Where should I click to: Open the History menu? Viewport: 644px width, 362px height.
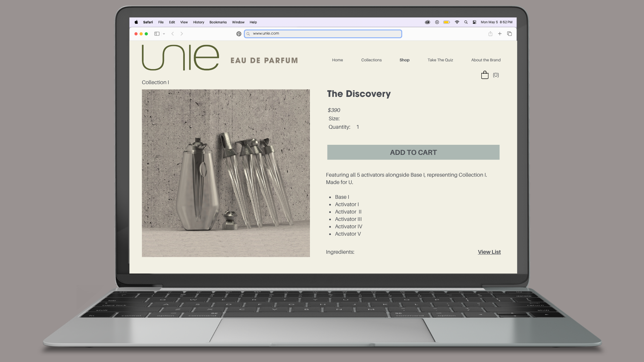point(199,22)
